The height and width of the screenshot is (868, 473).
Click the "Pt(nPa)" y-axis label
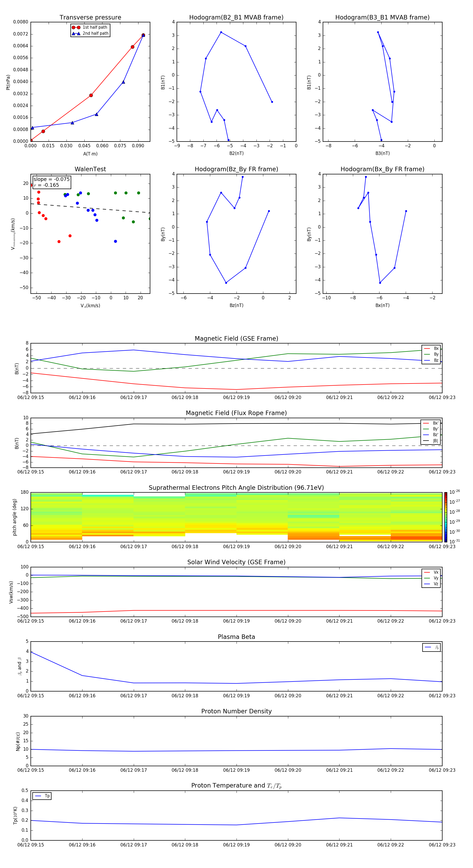point(8,82)
